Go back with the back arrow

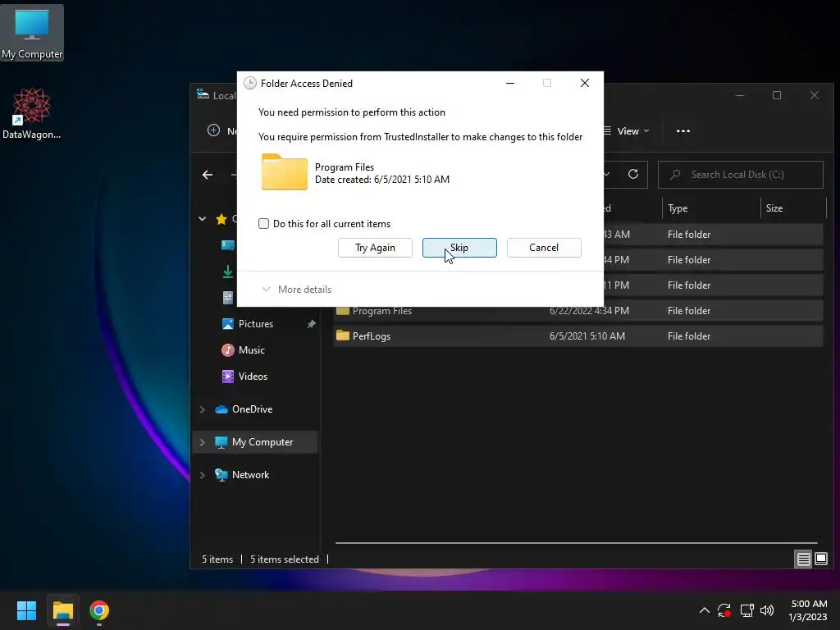(208, 175)
